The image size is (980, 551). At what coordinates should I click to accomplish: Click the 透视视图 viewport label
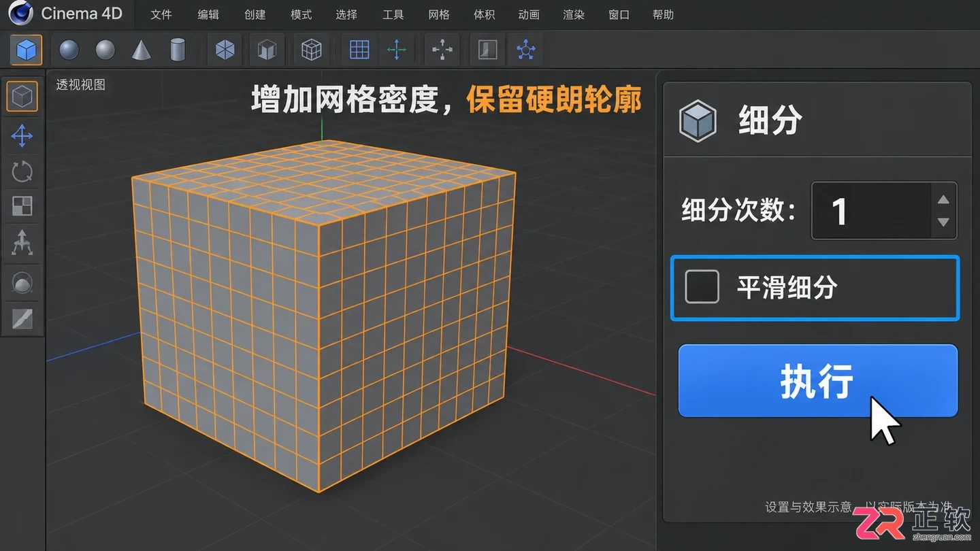tap(80, 85)
